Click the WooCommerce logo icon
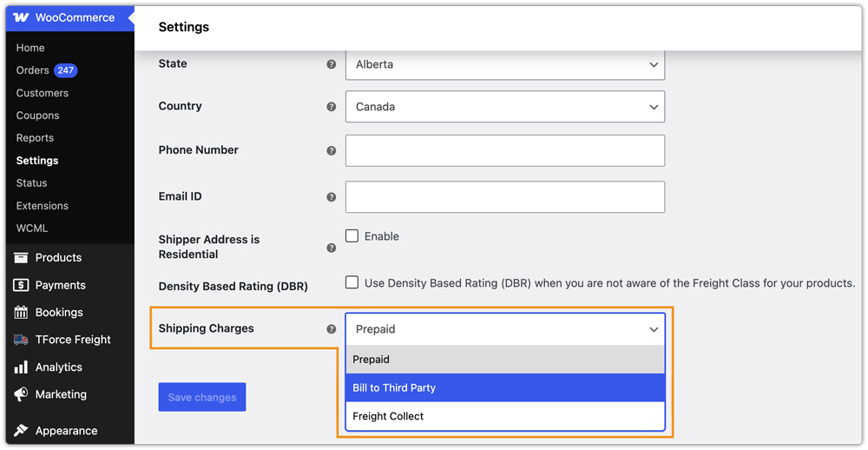 click(21, 17)
